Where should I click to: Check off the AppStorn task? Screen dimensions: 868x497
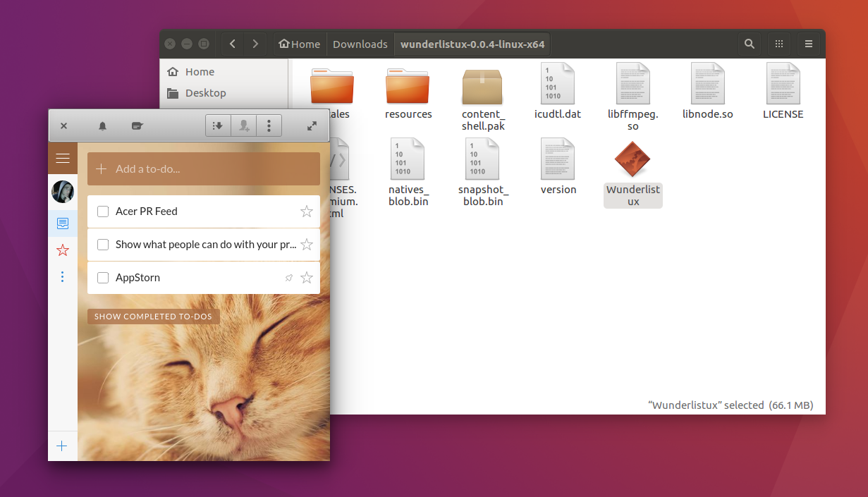[103, 278]
